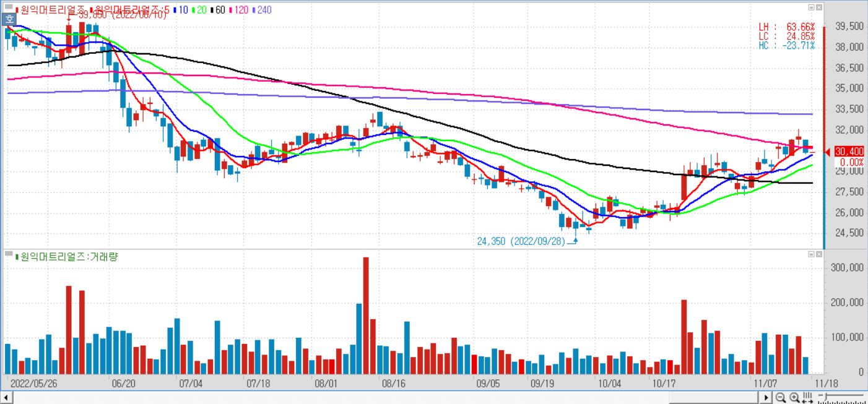Screen dimensions: 868x404
Task: Click the LH : 63.66% label
Action: pyautogui.click(x=786, y=27)
